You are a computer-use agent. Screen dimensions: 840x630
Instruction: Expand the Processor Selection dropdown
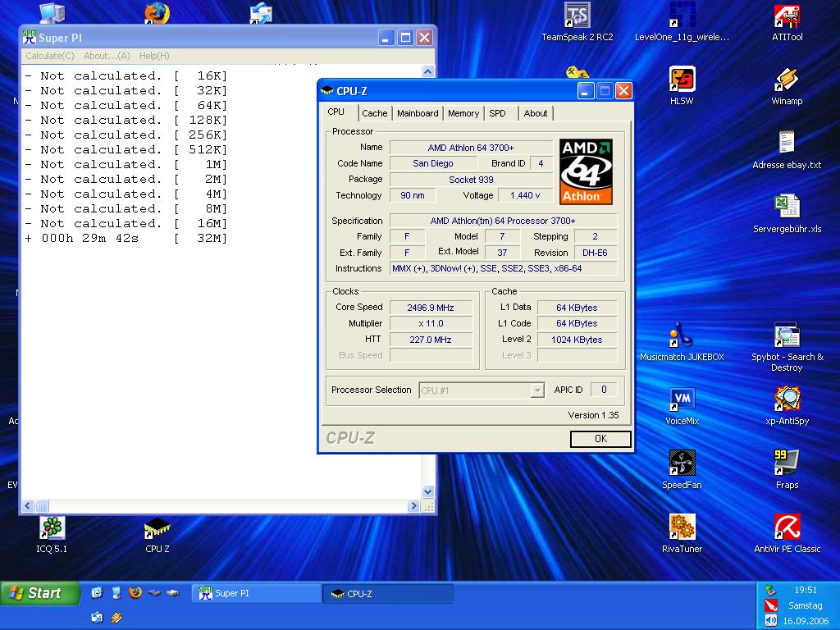tap(536, 390)
